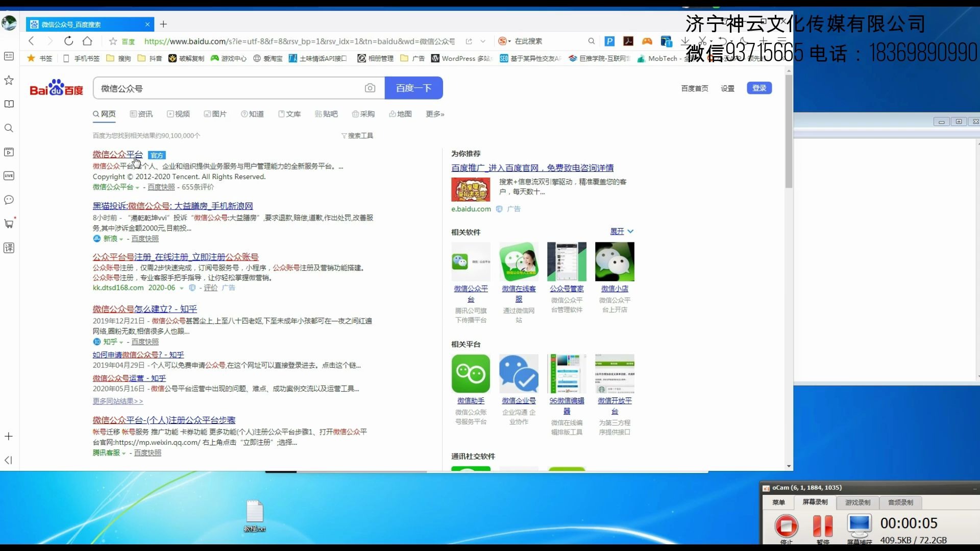Open the oCam 菜单 menu
This screenshot has width=980, height=551.
click(x=779, y=502)
